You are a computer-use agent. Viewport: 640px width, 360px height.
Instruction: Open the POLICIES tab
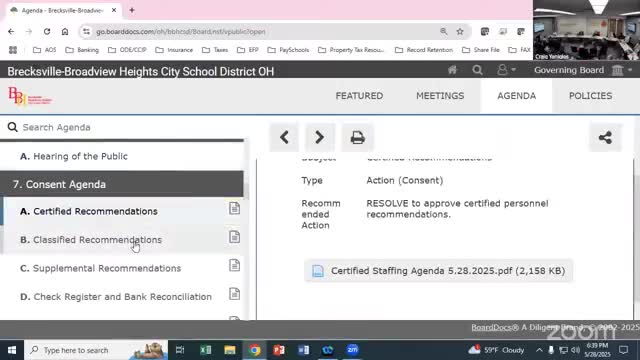(590, 96)
